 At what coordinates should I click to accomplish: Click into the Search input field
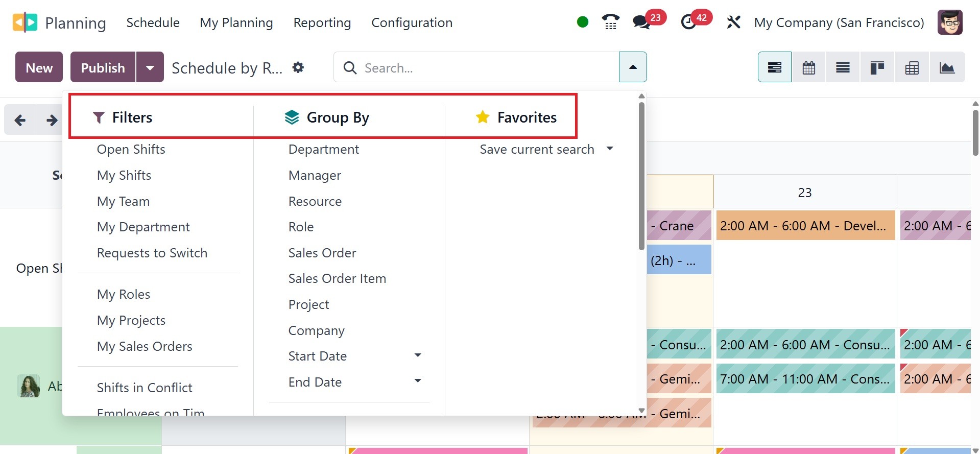(x=485, y=67)
